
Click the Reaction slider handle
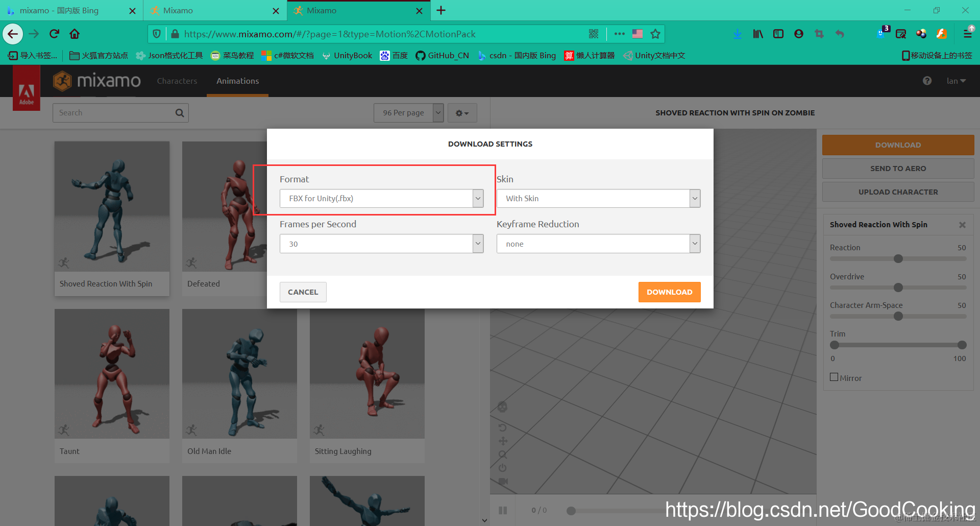(x=898, y=258)
